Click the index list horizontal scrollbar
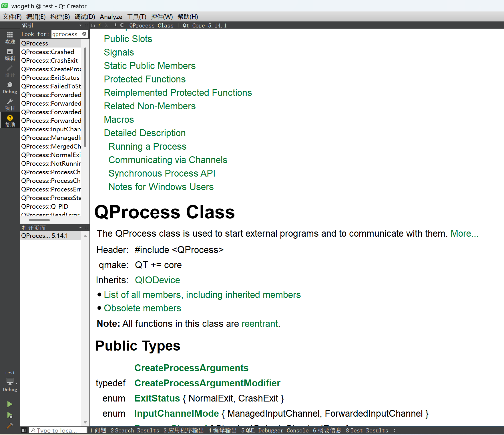The width and height of the screenshot is (504, 435). point(39,220)
